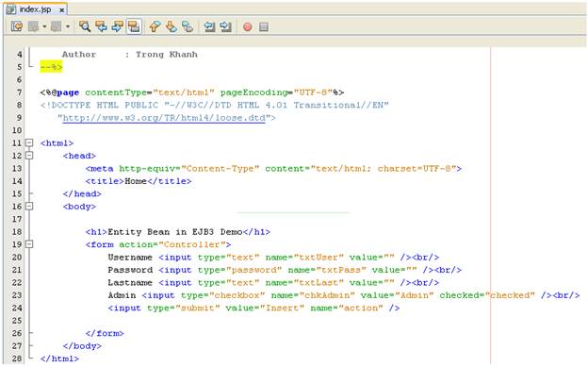Click the highlighted --%> comment end
The image size is (588, 367).
52,67
